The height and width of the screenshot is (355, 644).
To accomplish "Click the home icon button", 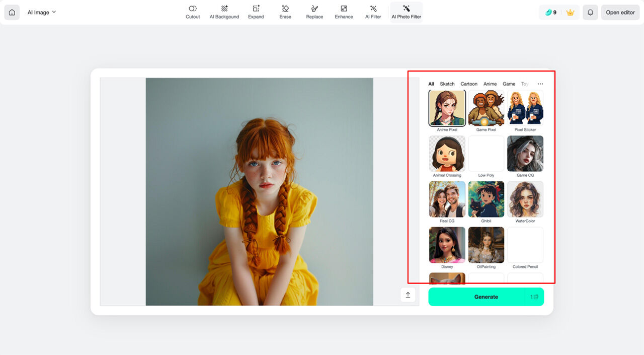I will click(12, 12).
